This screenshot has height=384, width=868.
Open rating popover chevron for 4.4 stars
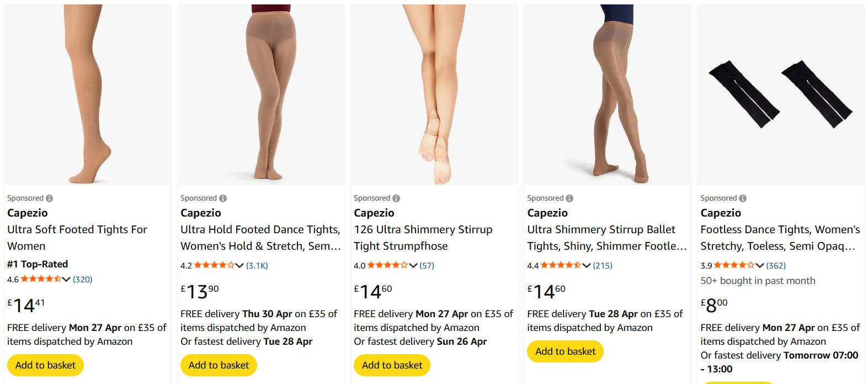click(587, 266)
